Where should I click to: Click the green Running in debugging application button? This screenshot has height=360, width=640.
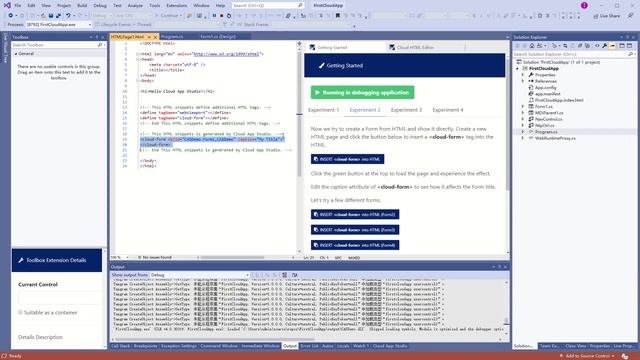coord(362,93)
